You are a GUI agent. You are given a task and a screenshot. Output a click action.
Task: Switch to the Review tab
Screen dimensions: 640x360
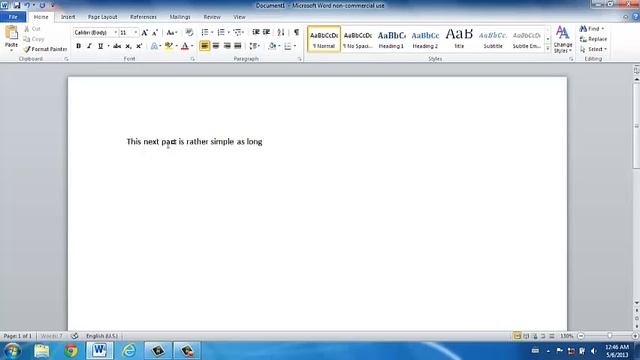(x=212, y=17)
